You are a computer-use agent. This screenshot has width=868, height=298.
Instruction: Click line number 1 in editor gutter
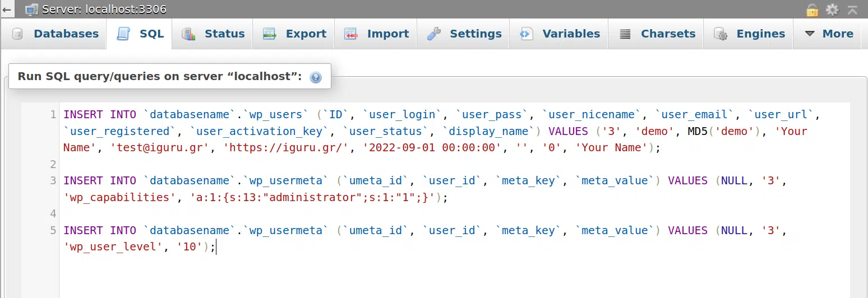(53, 115)
